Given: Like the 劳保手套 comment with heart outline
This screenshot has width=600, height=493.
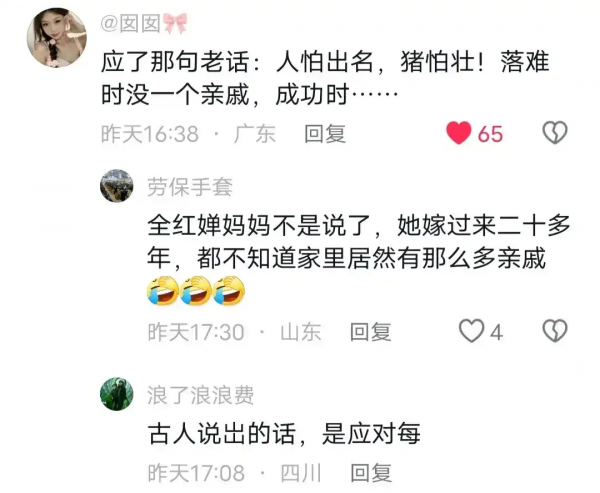Looking at the screenshot, I should tap(471, 331).
